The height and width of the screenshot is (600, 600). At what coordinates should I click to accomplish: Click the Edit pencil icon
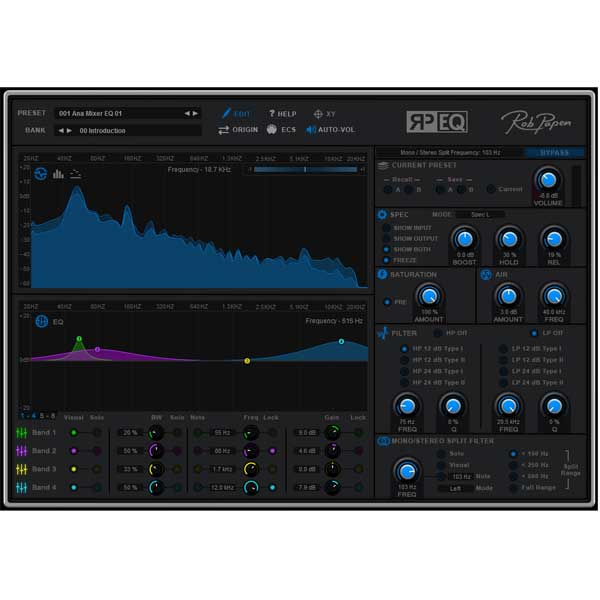(x=227, y=113)
